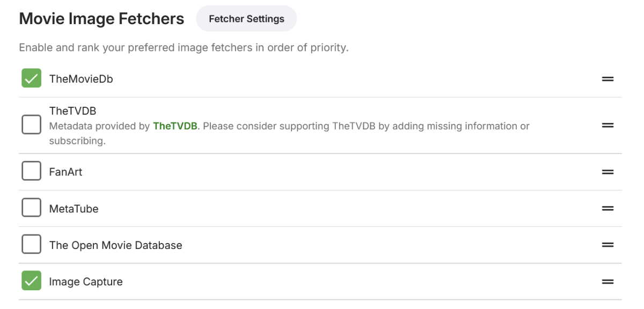The height and width of the screenshot is (309, 644).
Task: Check The Open Movie Database checkbox
Action: (x=31, y=245)
